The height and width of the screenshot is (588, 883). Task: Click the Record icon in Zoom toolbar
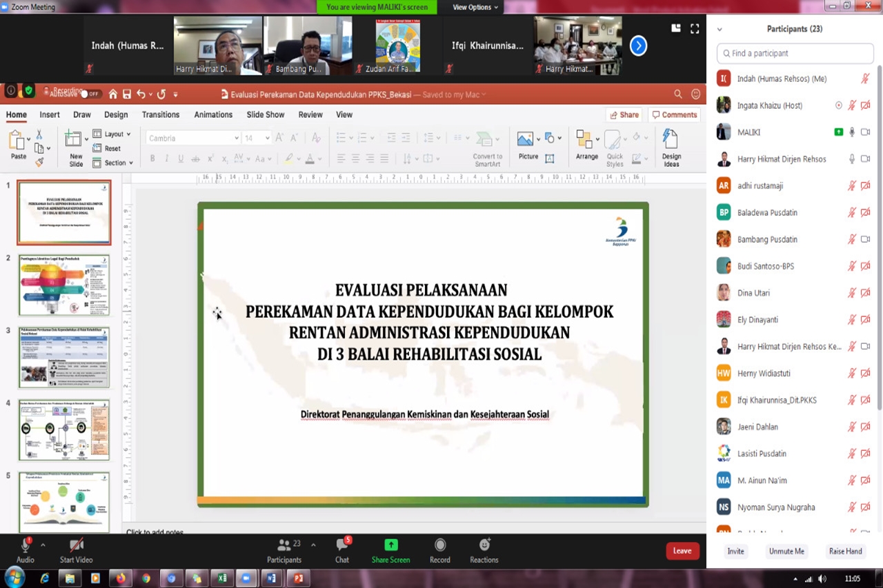click(440, 545)
